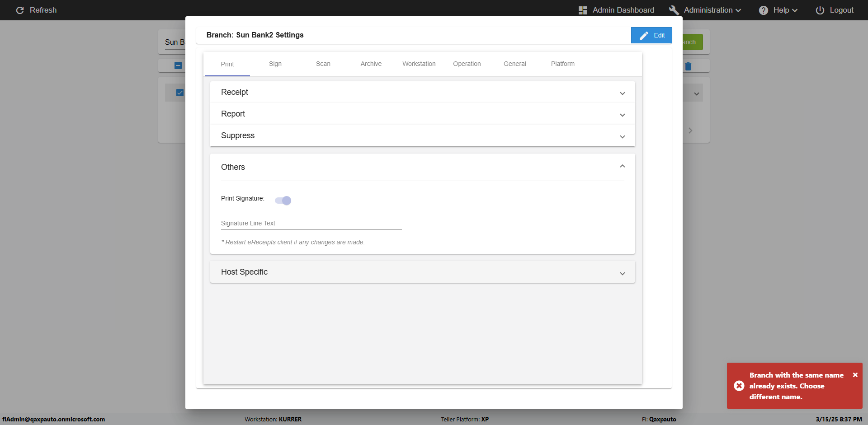
Task: Click the Edit button
Action: click(x=651, y=35)
